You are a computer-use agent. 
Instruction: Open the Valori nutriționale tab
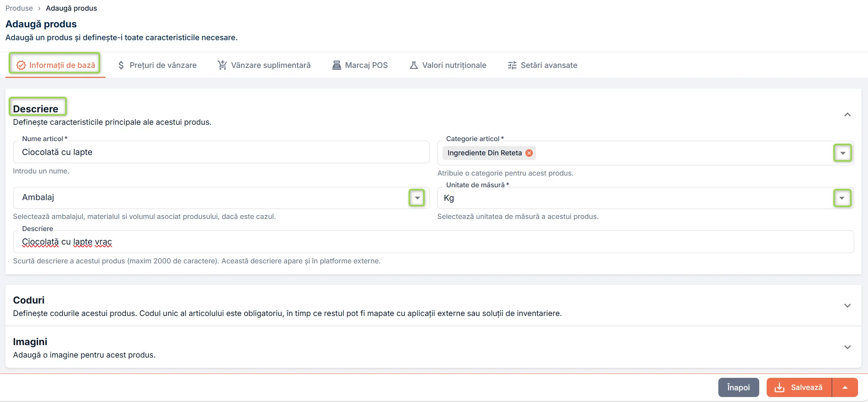448,65
